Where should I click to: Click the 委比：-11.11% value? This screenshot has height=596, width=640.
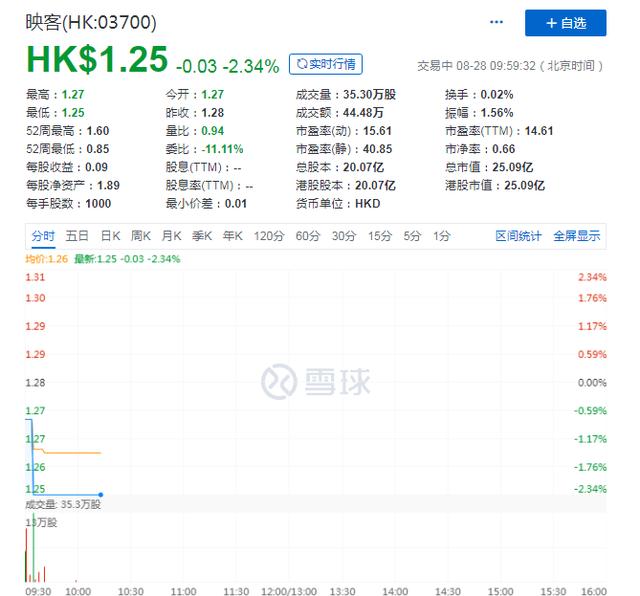pyautogui.click(x=204, y=149)
